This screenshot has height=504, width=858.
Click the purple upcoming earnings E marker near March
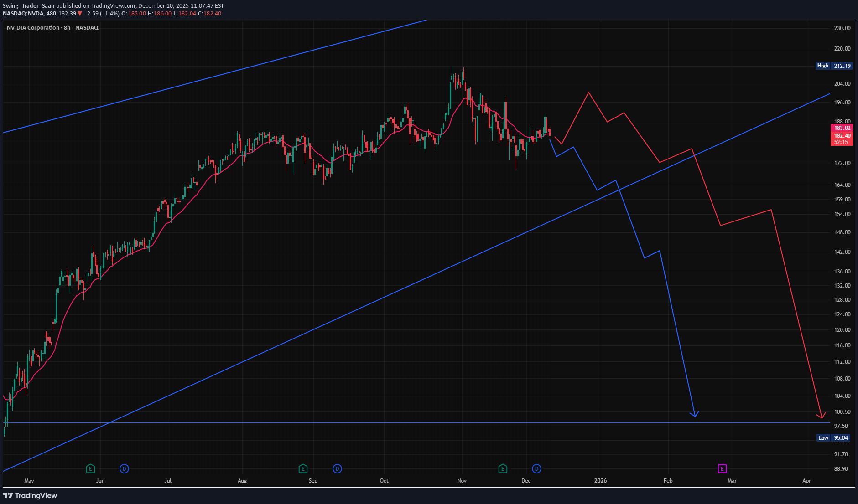tap(723, 468)
